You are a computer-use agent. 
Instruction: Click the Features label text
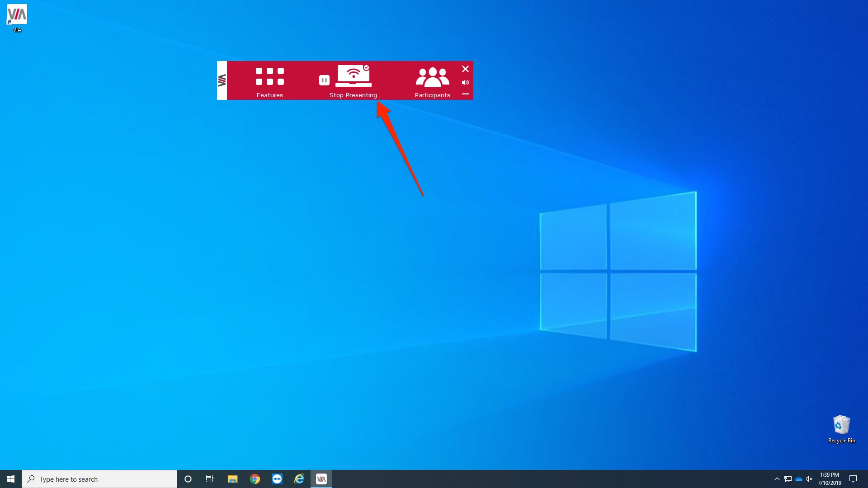[x=270, y=95]
